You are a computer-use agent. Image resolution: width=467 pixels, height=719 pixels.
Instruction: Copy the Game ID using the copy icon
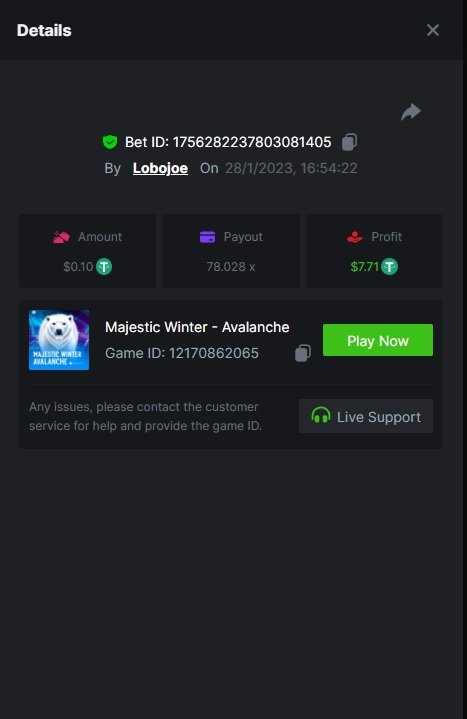pos(303,353)
